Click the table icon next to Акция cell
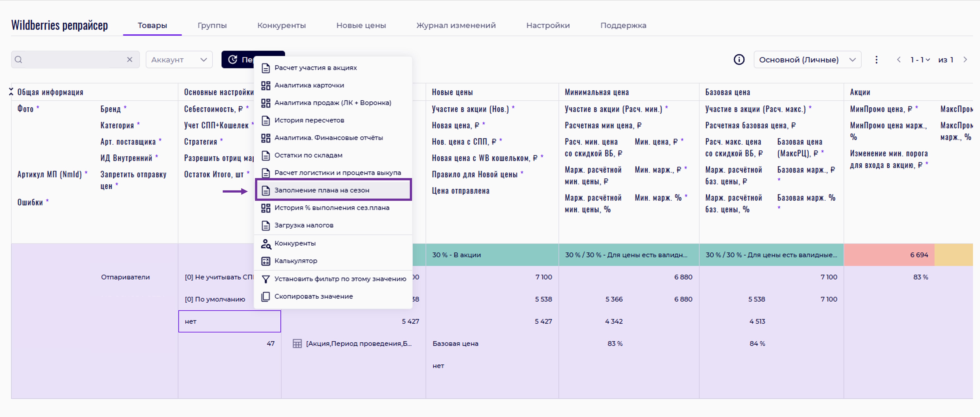The width and height of the screenshot is (980, 417). (297, 343)
